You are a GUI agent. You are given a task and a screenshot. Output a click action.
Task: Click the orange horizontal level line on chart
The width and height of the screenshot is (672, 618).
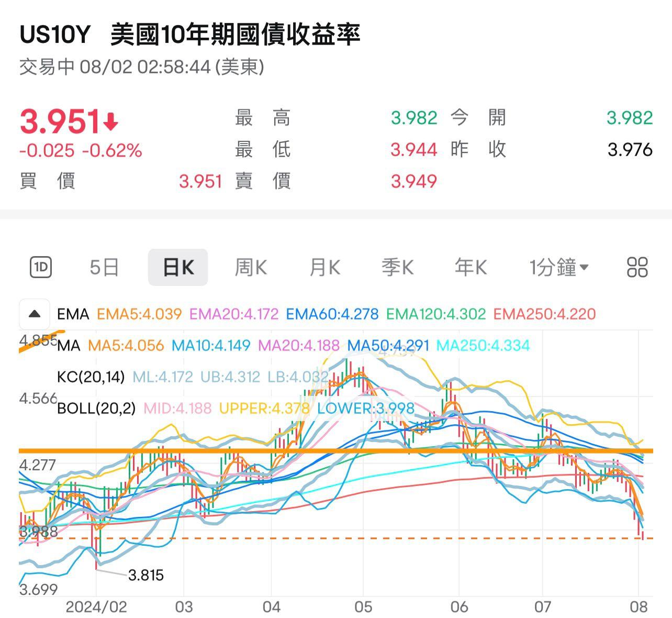[x=335, y=450]
